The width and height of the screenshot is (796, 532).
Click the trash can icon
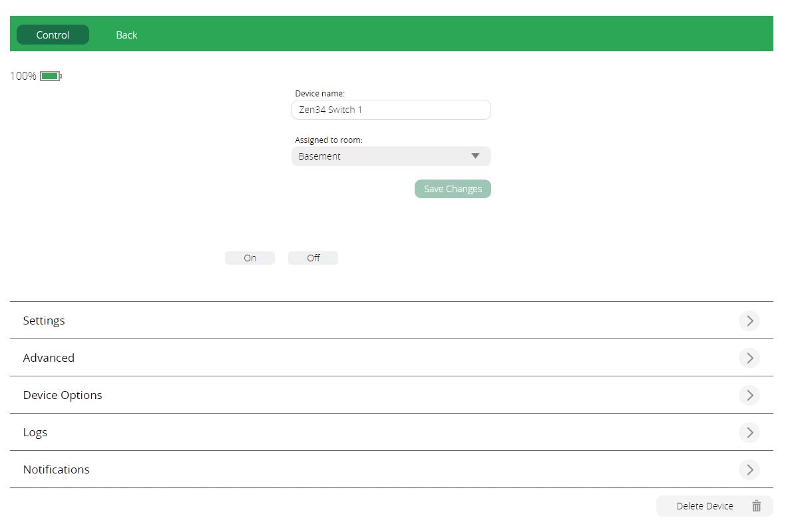click(757, 506)
